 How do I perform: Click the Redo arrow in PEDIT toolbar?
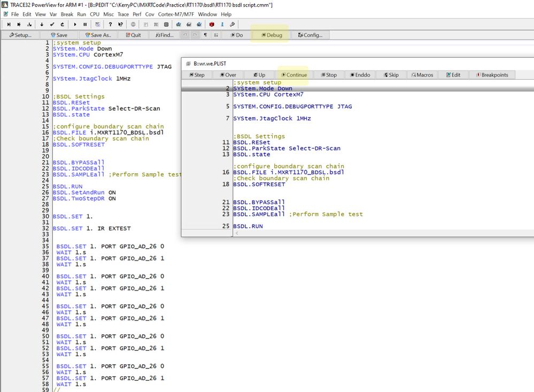195,35
